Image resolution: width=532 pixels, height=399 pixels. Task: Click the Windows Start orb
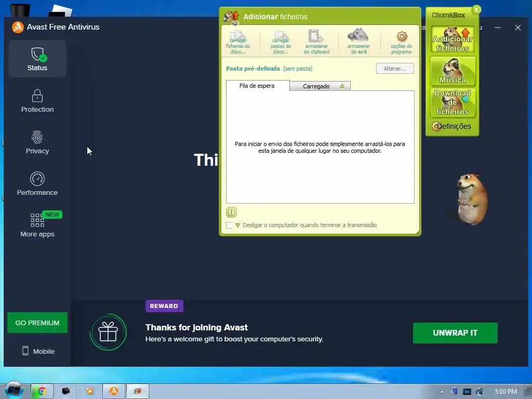click(x=14, y=390)
